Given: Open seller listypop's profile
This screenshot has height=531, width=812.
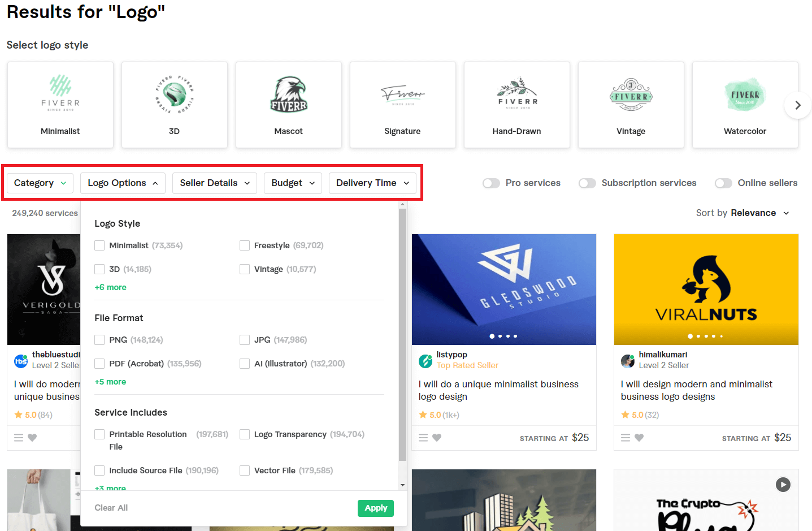Looking at the screenshot, I should pyautogui.click(x=452, y=355).
